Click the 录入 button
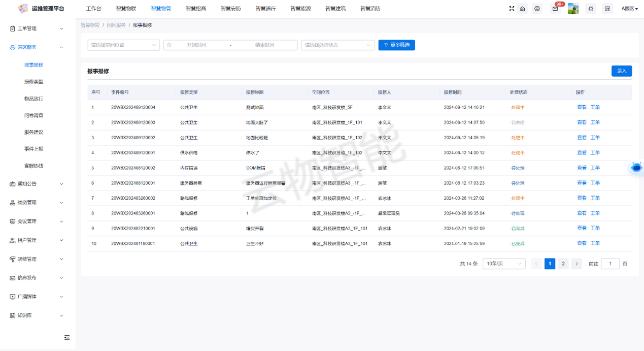This screenshot has height=351, width=644. [x=622, y=71]
